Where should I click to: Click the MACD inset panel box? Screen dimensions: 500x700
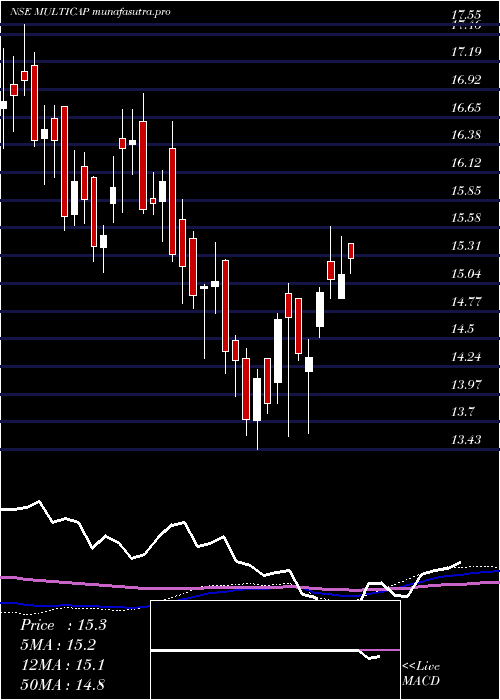tap(275, 650)
